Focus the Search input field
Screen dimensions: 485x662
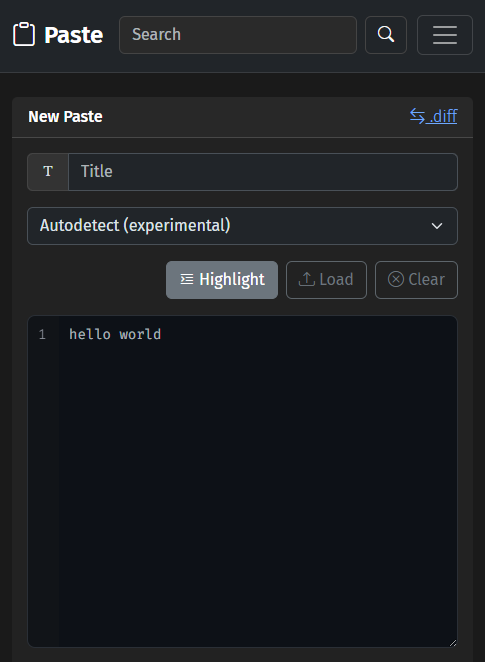coord(238,35)
